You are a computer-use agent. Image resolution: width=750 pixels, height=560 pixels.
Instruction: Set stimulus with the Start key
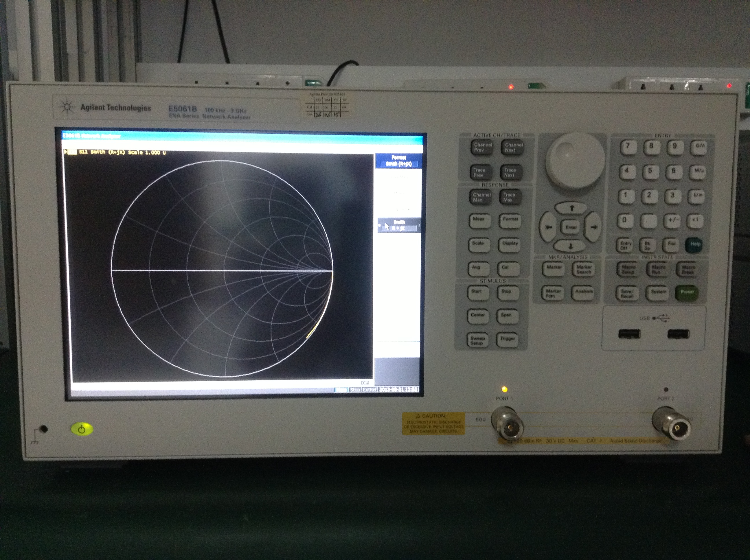coord(478,293)
